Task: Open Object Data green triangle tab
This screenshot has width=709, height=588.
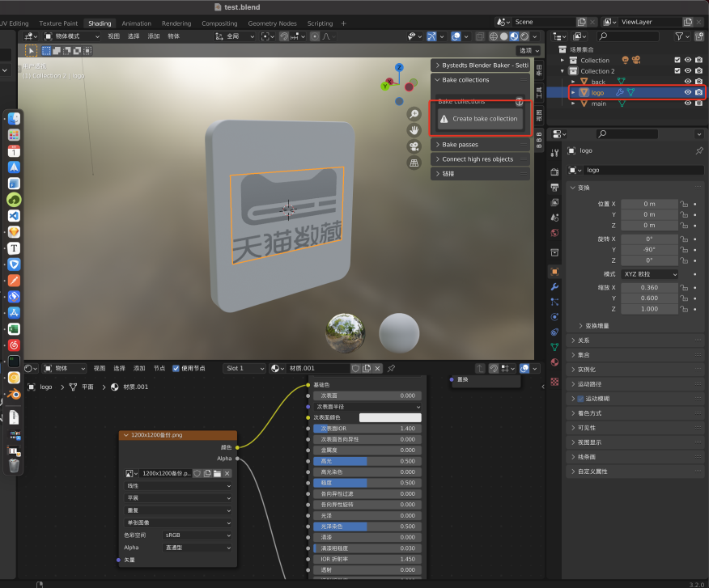Action: 554,347
